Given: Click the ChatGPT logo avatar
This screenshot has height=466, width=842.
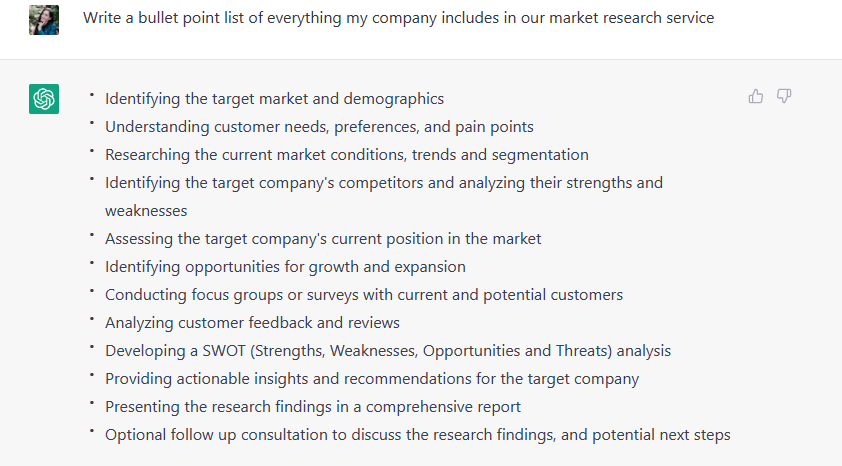Looking at the screenshot, I should coord(44,99).
